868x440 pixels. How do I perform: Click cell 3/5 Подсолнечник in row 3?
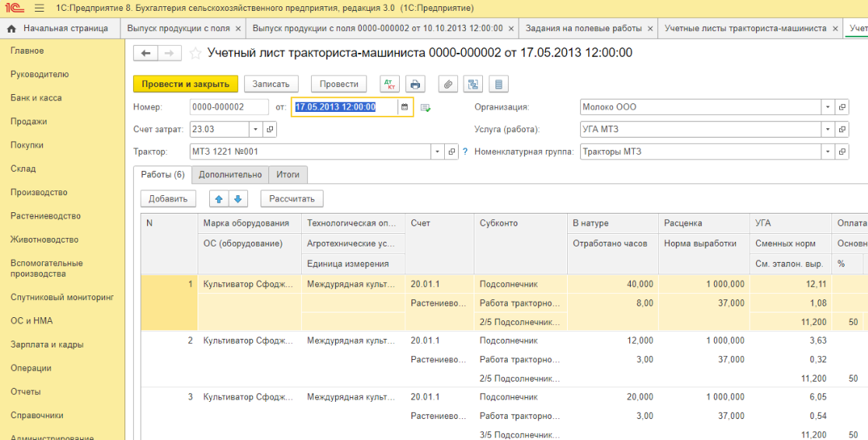(x=520, y=435)
